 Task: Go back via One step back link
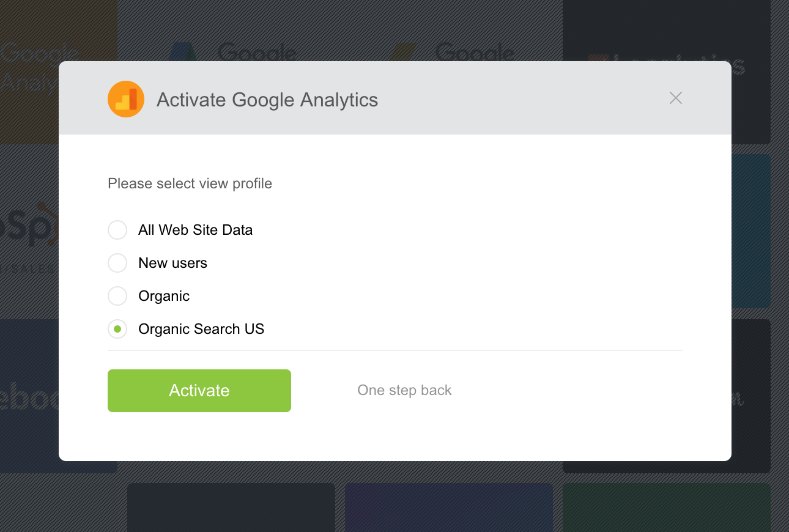pos(404,390)
